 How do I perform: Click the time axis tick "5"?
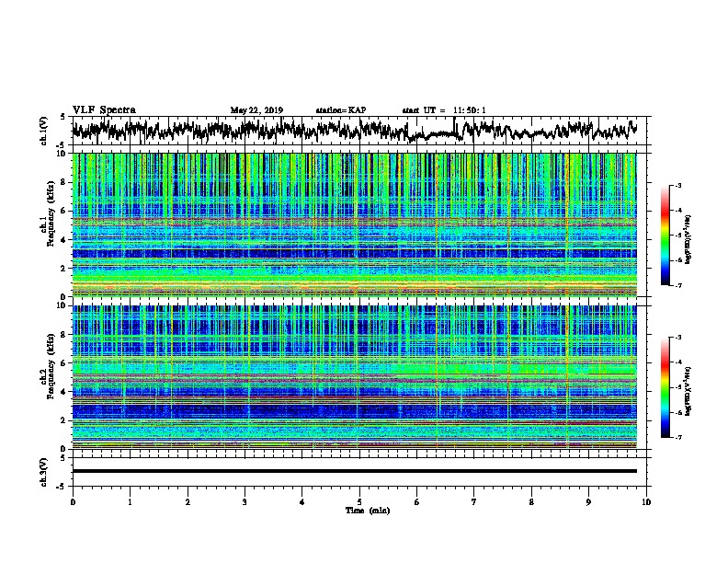point(359,502)
